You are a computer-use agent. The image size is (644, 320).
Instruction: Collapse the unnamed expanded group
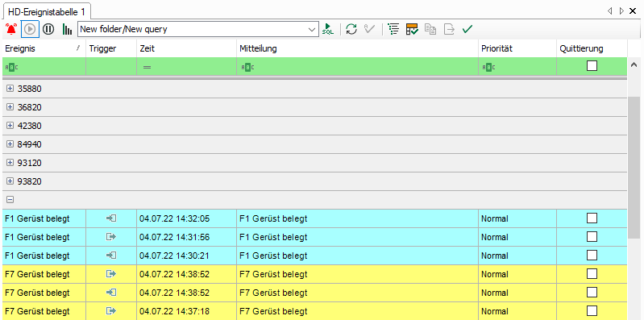pos(10,200)
